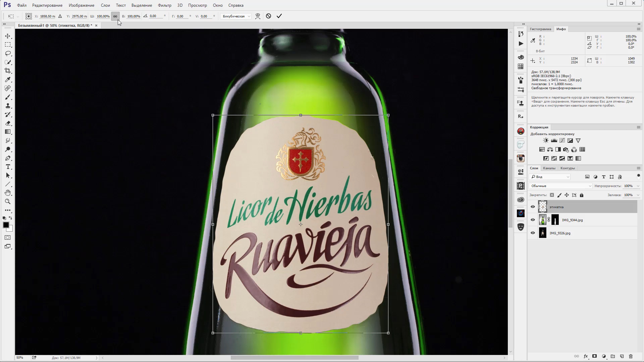Open blend mode Обычные dropdown
644x362 pixels.
click(x=560, y=186)
